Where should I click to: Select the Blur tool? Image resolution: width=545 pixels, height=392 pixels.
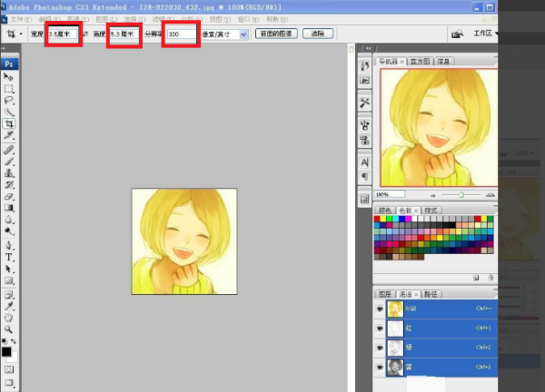9,220
